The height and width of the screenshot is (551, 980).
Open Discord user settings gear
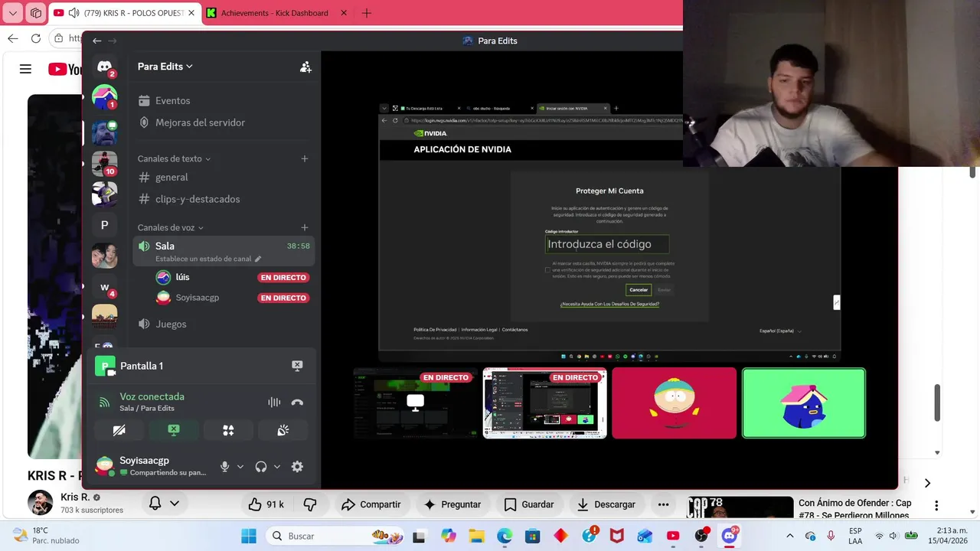coord(297,466)
